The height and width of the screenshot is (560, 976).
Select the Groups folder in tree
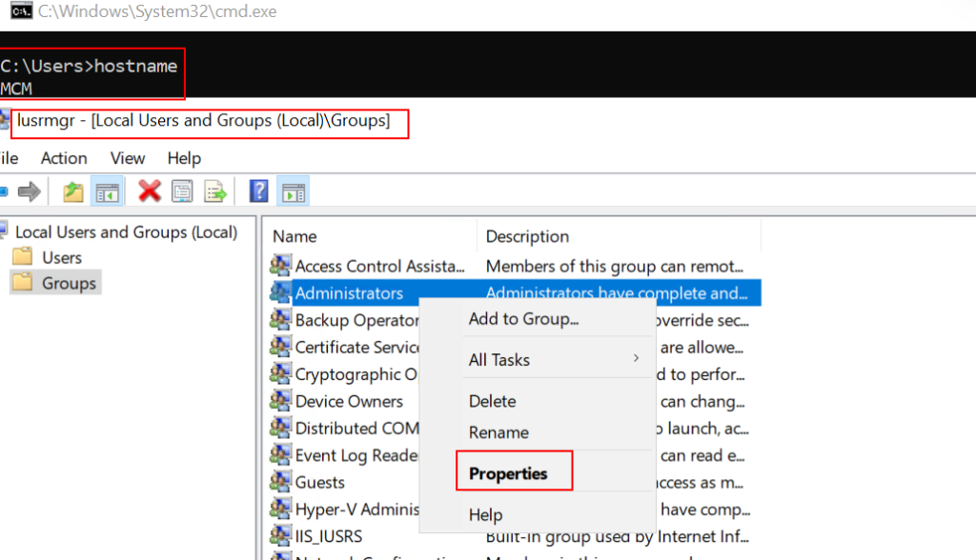point(69,283)
